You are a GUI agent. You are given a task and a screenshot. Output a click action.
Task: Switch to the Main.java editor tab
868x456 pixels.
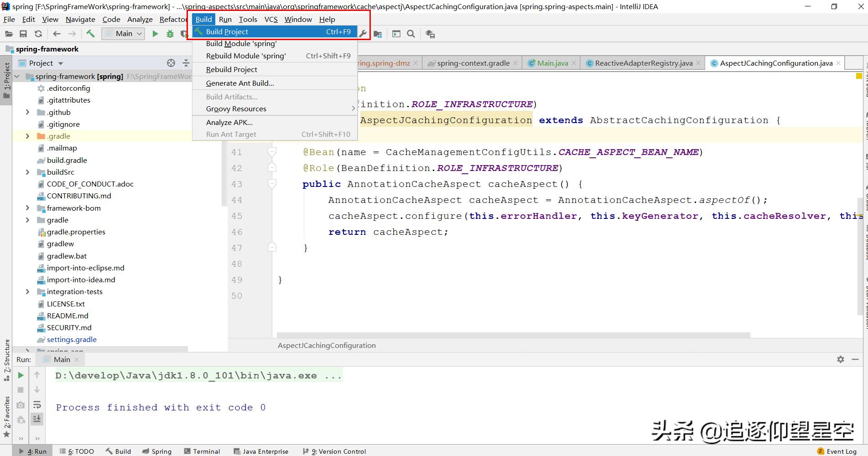[552, 63]
